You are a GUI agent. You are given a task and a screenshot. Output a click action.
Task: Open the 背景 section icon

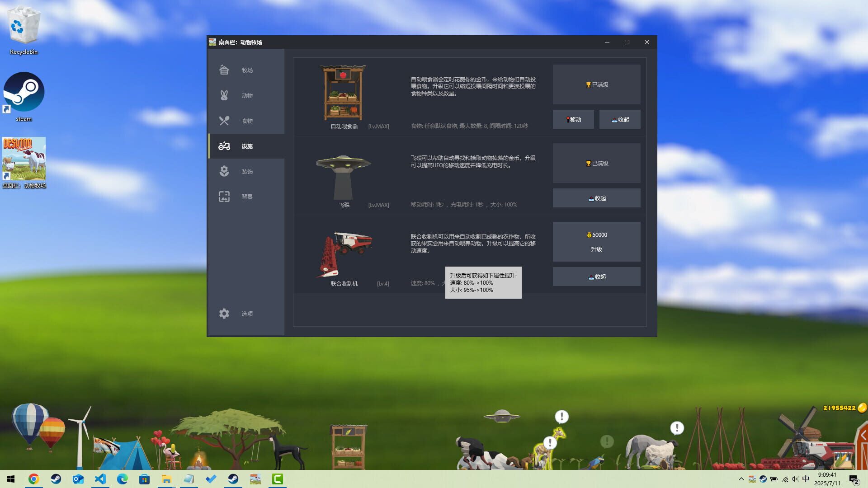coord(224,197)
